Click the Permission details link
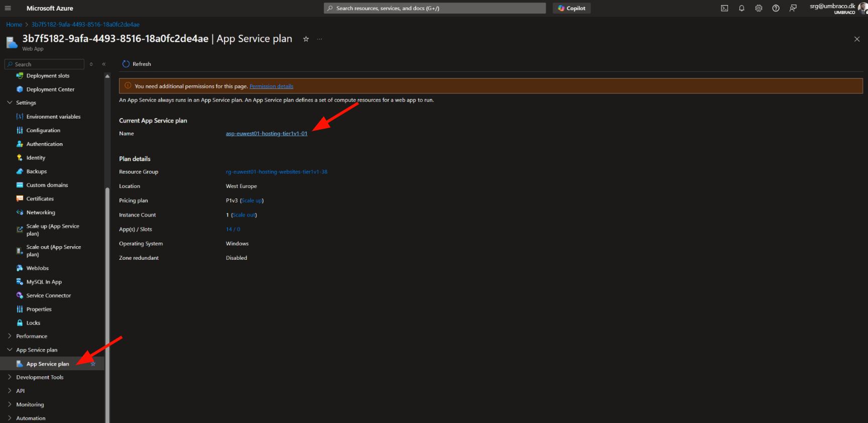The width and height of the screenshot is (868, 423). tap(271, 86)
